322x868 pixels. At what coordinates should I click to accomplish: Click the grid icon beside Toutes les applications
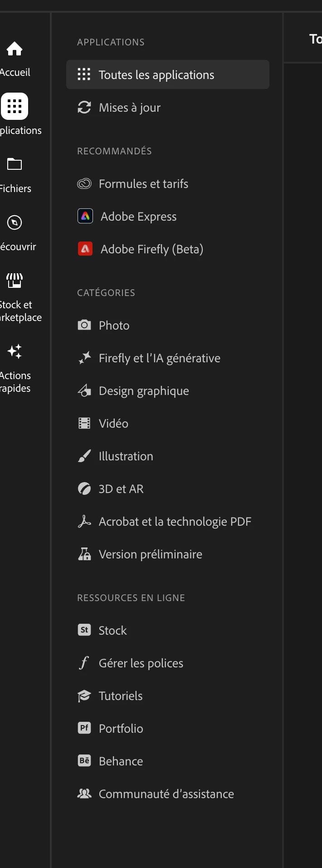click(84, 74)
